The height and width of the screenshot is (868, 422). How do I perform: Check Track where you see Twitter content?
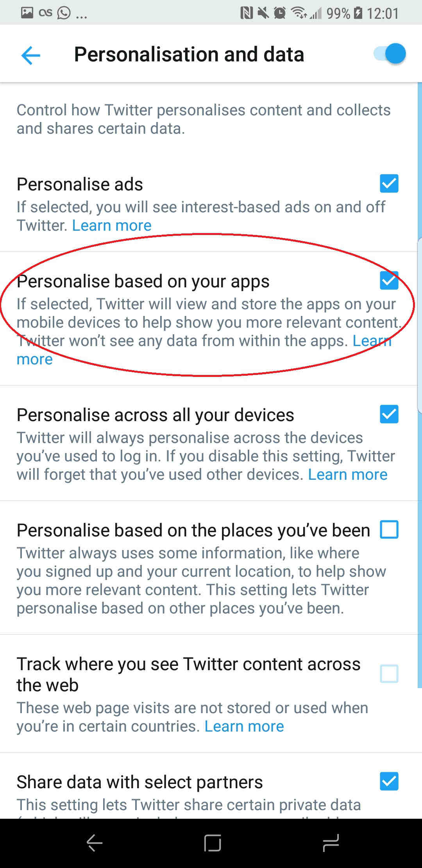click(389, 674)
